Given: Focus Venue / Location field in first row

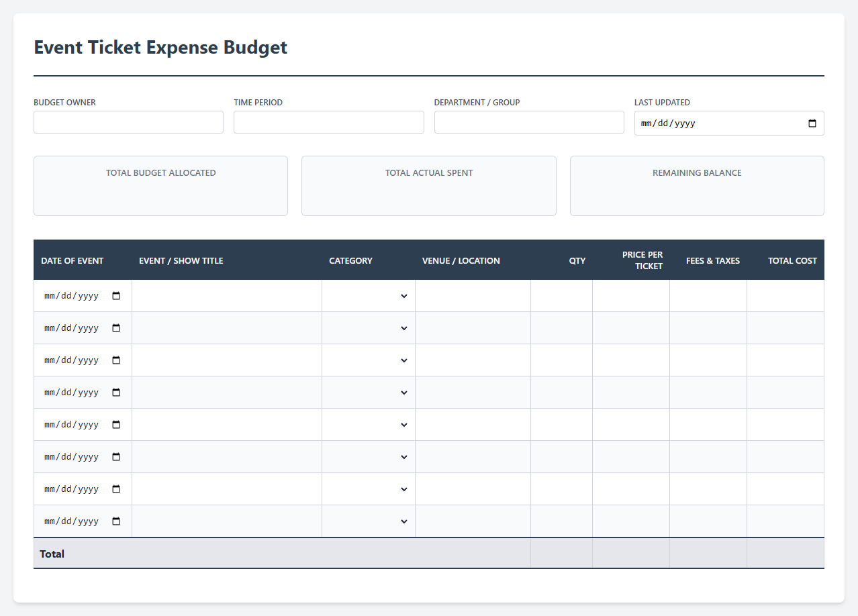Looking at the screenshot, I should (473, 296).
